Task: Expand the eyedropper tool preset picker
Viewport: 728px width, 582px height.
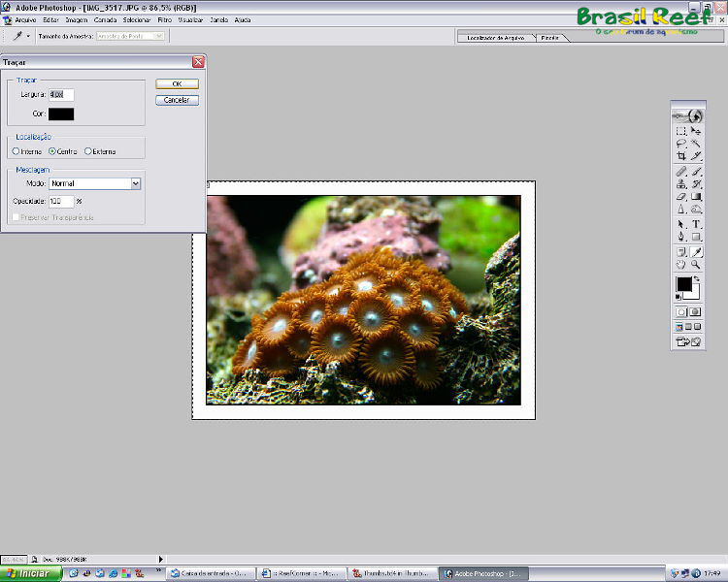Action: 28,35
